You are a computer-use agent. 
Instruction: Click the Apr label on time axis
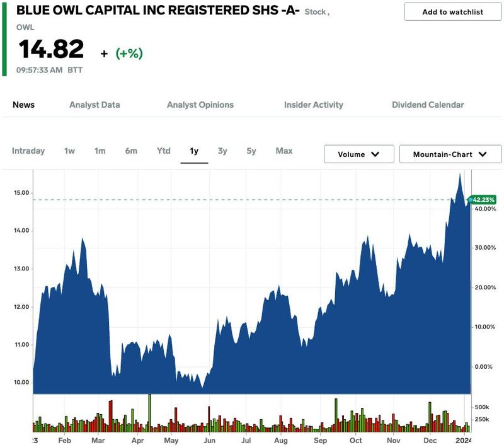tap(137, 440)
